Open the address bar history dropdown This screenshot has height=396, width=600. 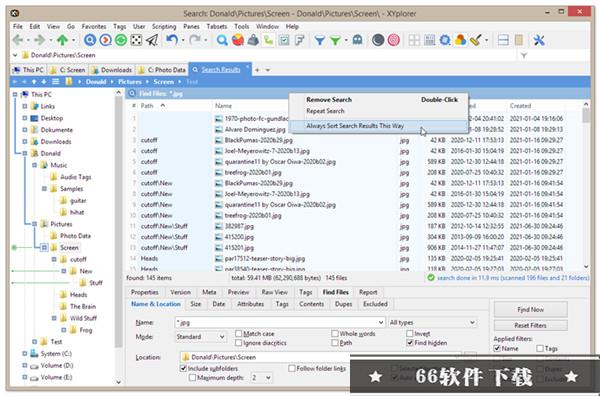pyautogui.click(x=15, y=55)
